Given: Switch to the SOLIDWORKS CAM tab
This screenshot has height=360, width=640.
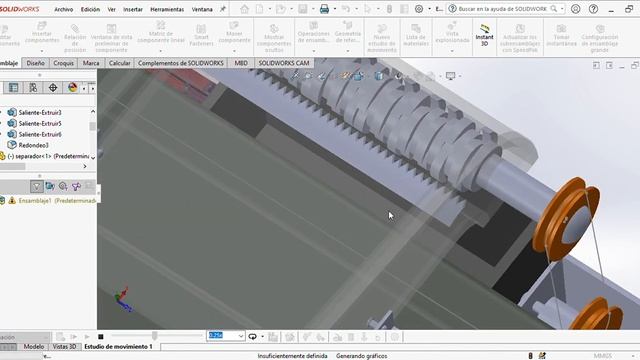Looking at the screenshot, I should click(x=284, y=63).
